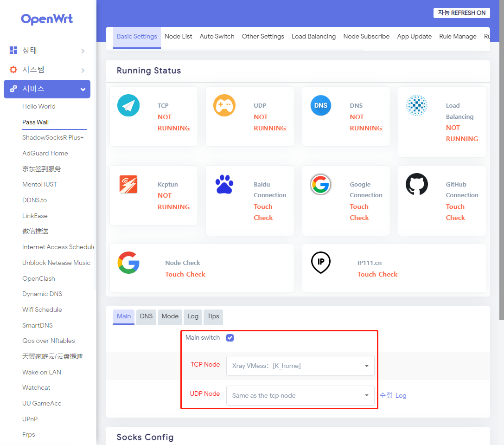The width and height of the screenshot is (504, 445).
Task: Click the Log link beside UDP Node
Action: (x=401, y=395)
